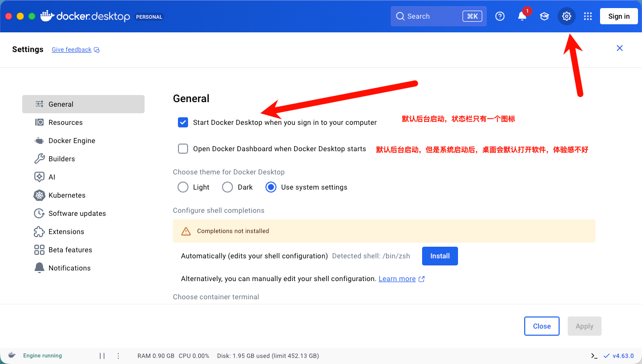Click the Kubernetes helm wheel icon

39,195
